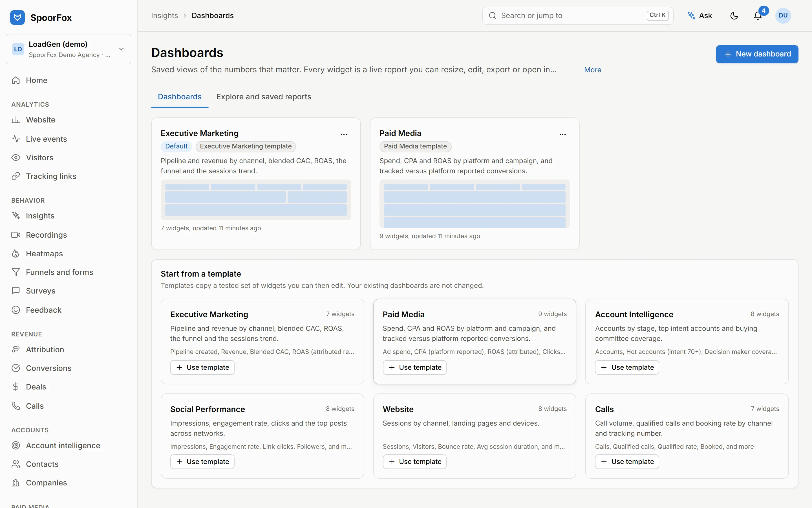Screen dimensions: 812x508
Task: Expand the LoadGen (demo) workspace switcher
Action: tap(69, 49)
